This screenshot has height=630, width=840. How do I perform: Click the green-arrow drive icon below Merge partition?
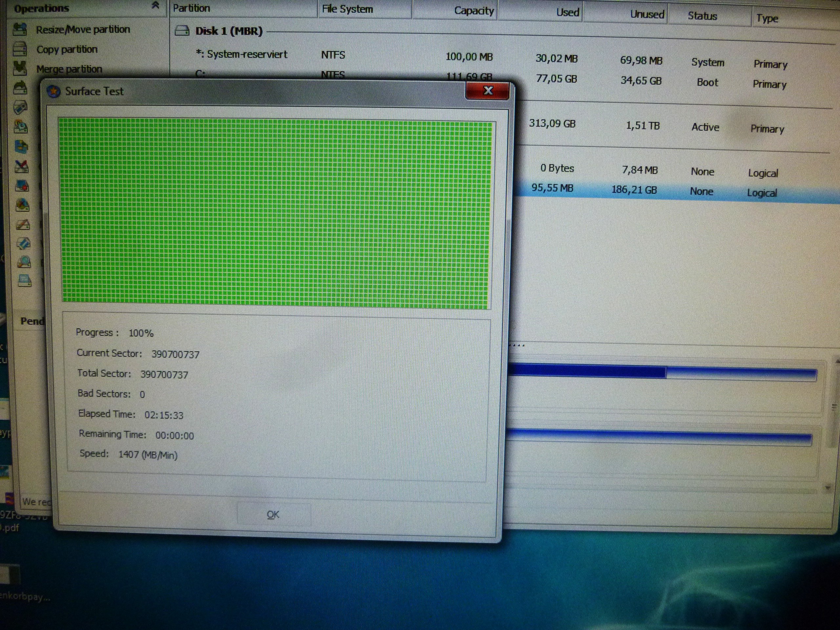coord(20,88)
